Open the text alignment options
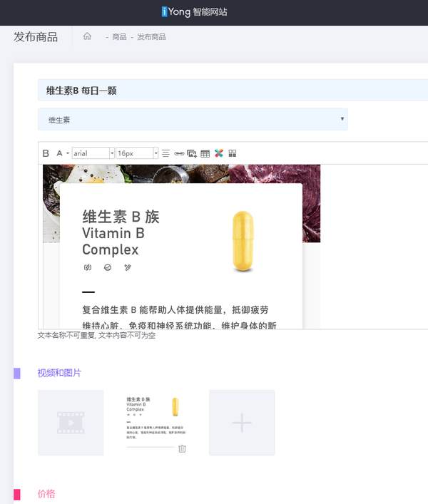Image resolution: width=428 pixels, height=504 pixels. click(x=165, y=153)
